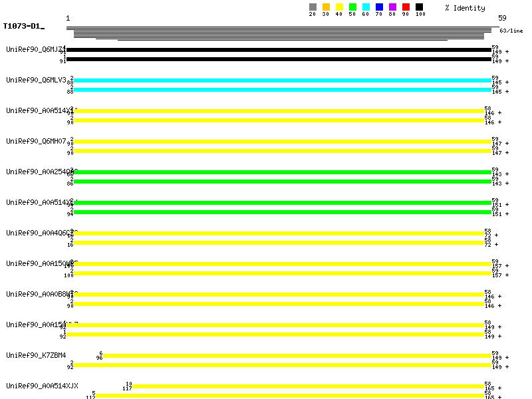Click the T1073-D1_ query label
532x399 pixels.
click(x=23, y=27)
